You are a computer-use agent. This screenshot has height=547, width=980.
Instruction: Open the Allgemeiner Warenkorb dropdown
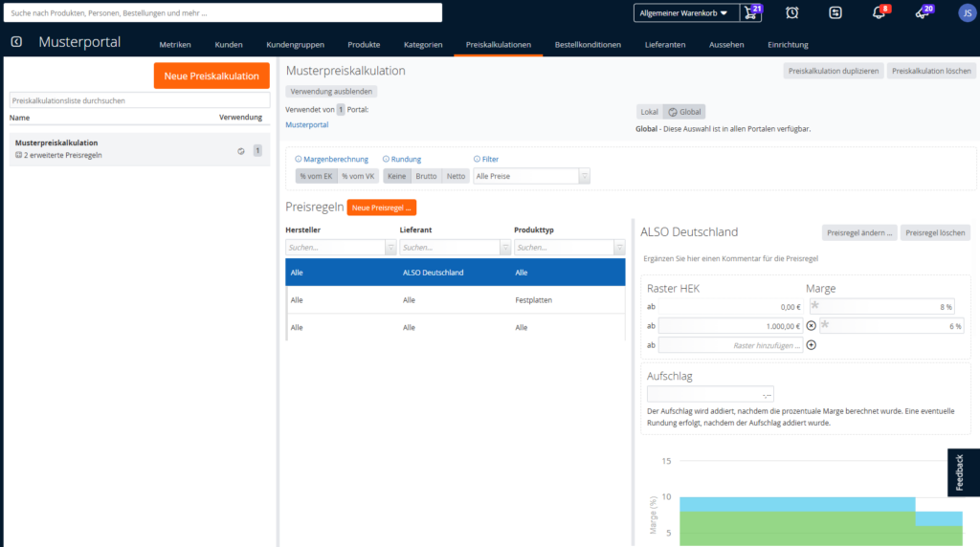686,13
